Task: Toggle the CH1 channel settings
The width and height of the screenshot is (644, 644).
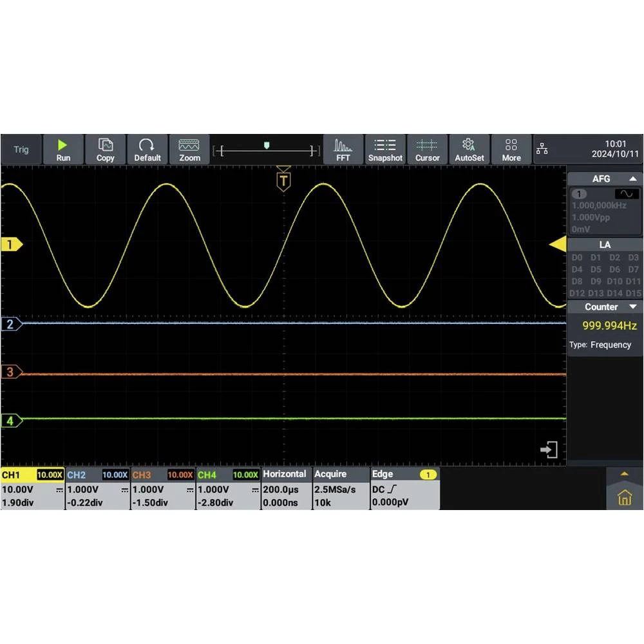Action: [x=32, y=489]
